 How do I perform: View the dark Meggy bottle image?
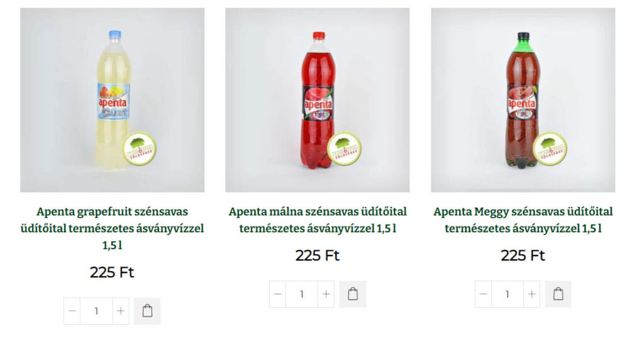pyautogui.click(x=523, y=100)
